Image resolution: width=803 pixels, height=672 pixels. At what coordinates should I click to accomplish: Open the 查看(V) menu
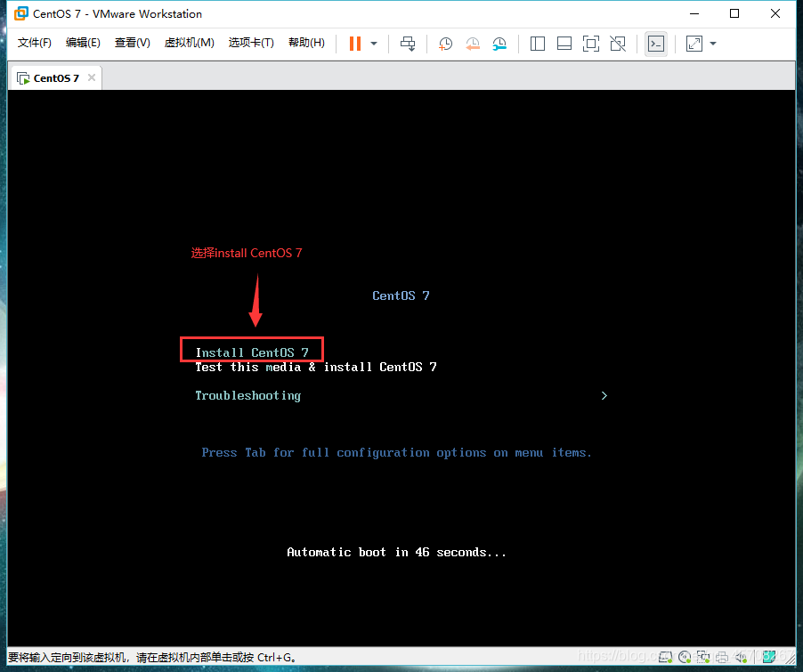[132, 43]
